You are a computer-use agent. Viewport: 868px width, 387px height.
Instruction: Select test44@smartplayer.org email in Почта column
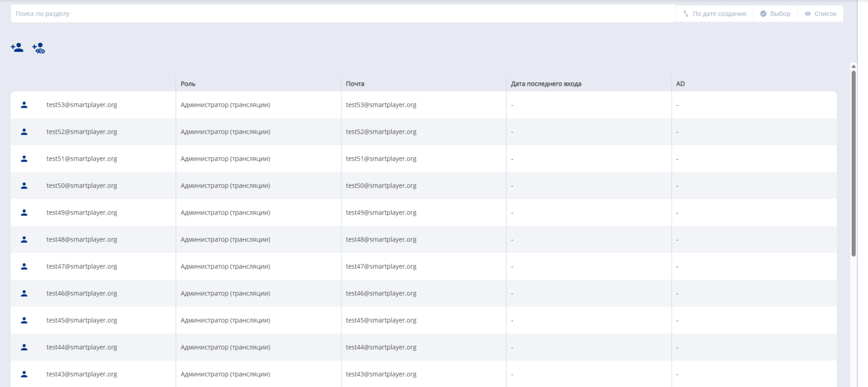381,347
